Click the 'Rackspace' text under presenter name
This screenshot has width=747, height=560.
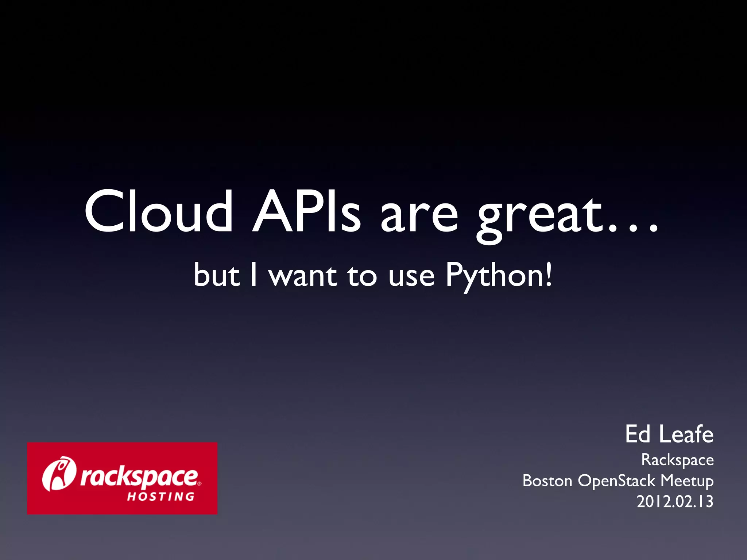coord(677,460)
